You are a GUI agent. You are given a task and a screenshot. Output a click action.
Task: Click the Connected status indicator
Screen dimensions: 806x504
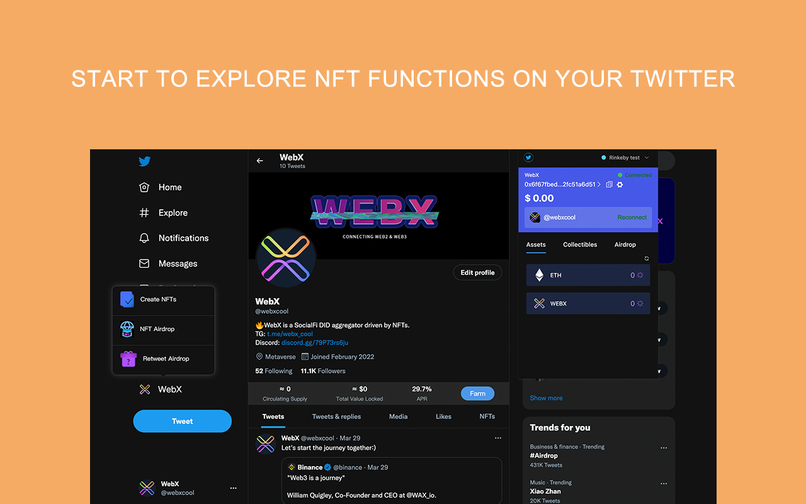point(635,175)
